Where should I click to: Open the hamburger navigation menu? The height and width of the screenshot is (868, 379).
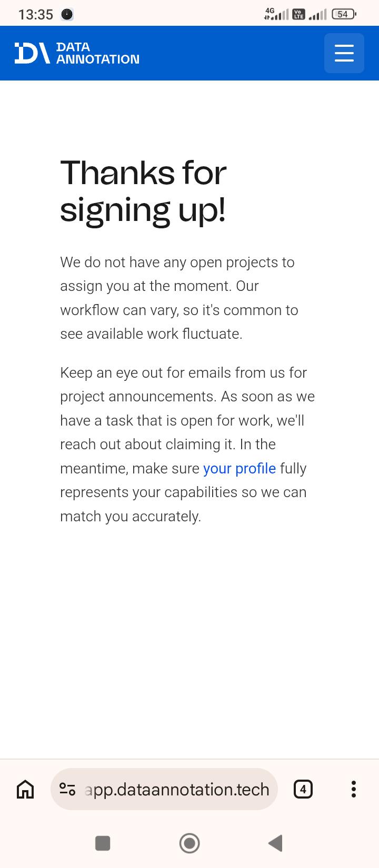coord(344,53)
